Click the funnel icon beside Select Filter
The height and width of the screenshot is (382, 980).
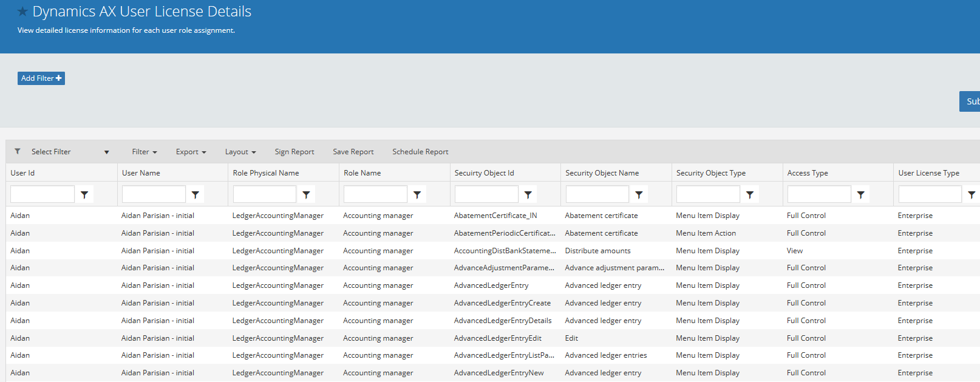click(x=18, y=151)
